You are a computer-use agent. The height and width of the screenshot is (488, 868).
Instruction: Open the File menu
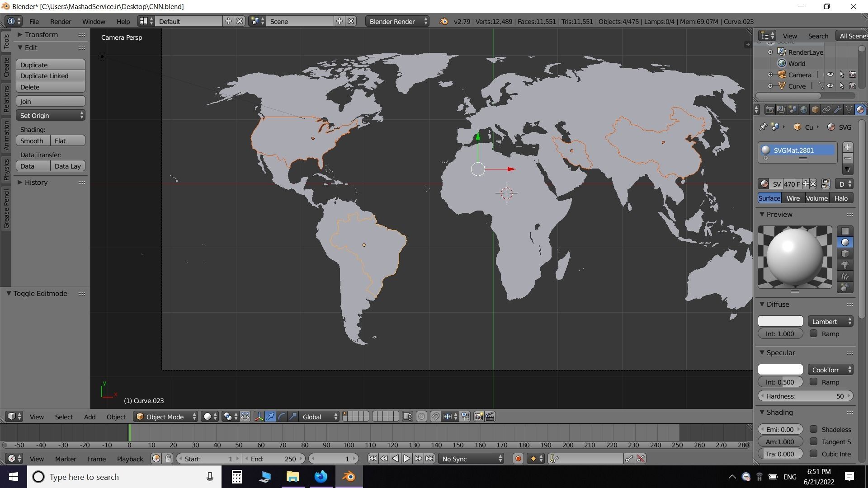click(x=34, y=21)
